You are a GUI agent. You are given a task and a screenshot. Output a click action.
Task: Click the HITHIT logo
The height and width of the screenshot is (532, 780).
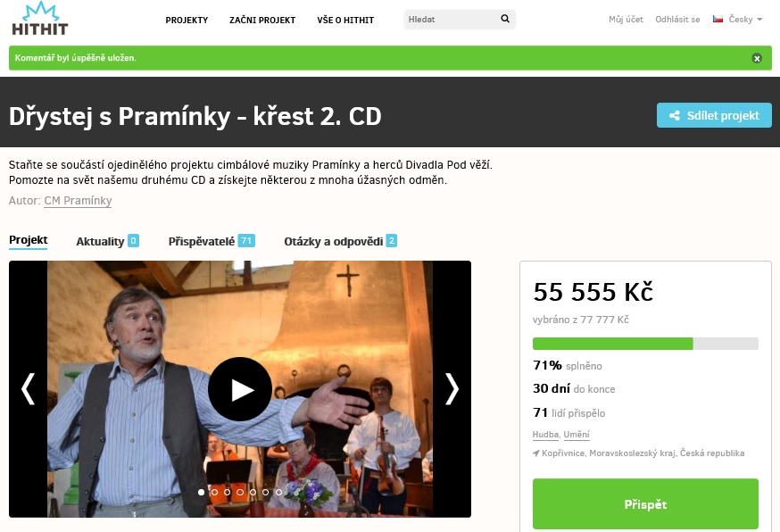[40, 19]
